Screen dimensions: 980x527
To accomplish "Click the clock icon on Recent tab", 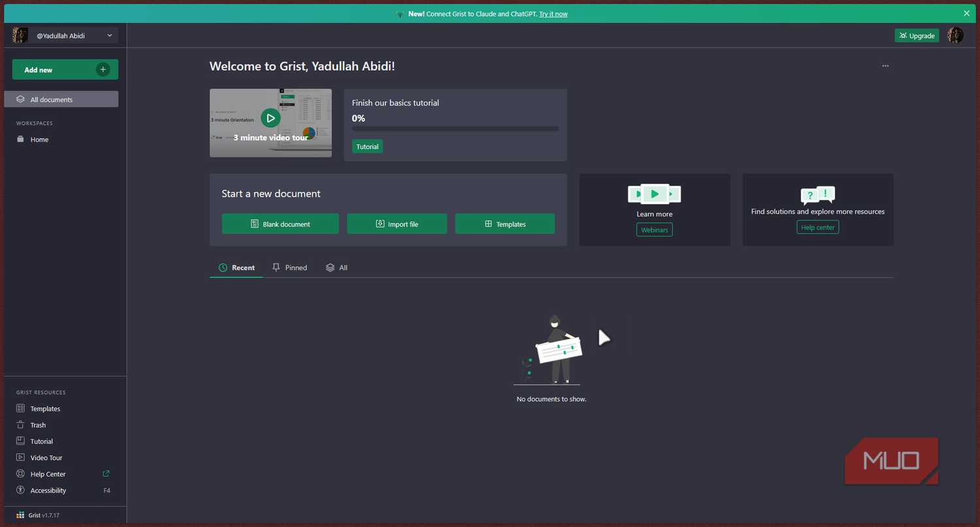I will [223, 267].
